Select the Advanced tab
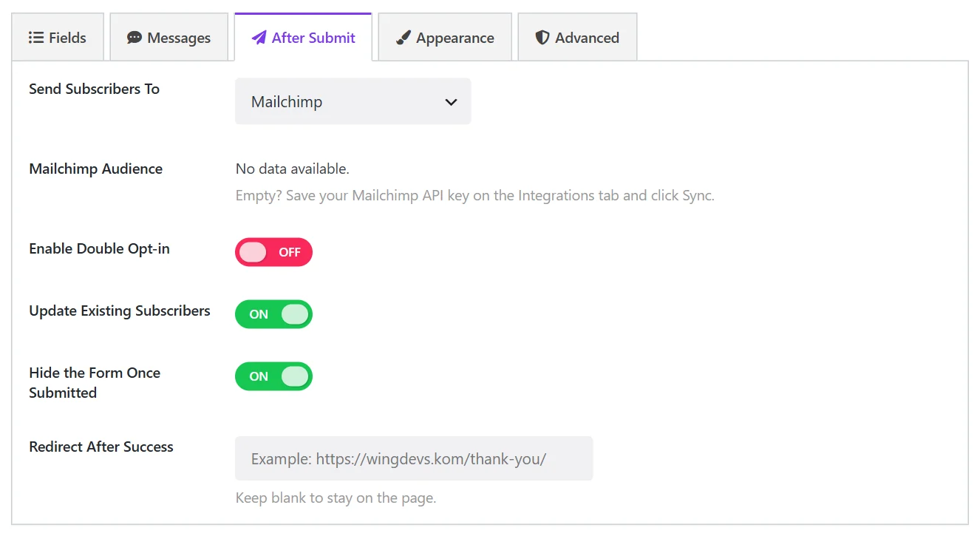Viewport: 980px width, 536px height. (x=577, y=37)
